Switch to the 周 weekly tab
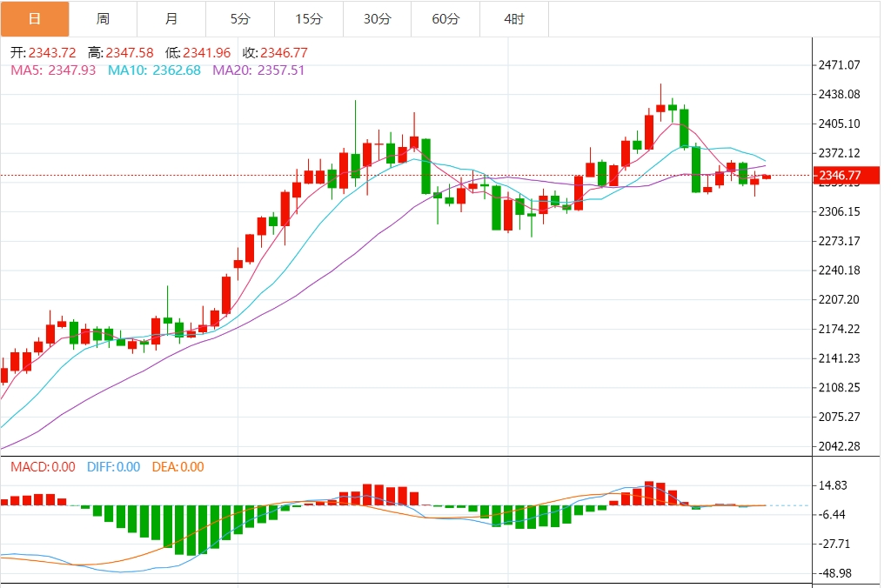The height and width of the screenshot is (588, 891). coord(103,19)
